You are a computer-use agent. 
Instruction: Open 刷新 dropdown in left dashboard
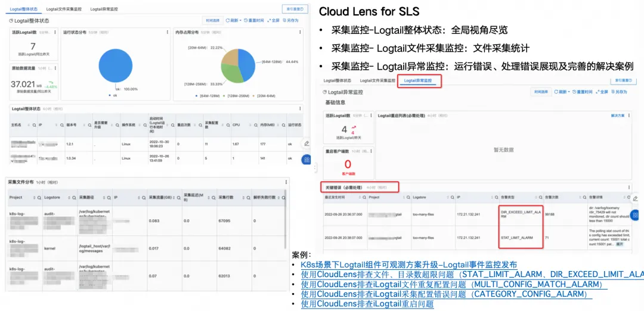233,20
